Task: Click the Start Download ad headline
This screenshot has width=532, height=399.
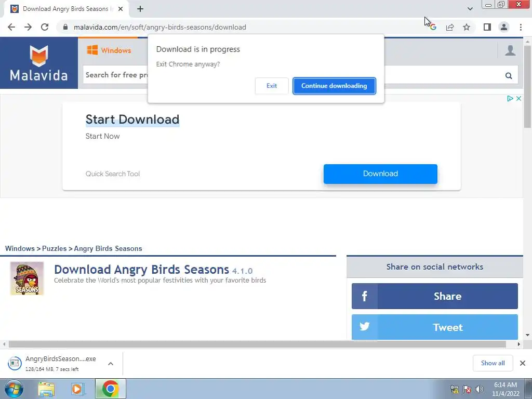Action: (132, 119)
